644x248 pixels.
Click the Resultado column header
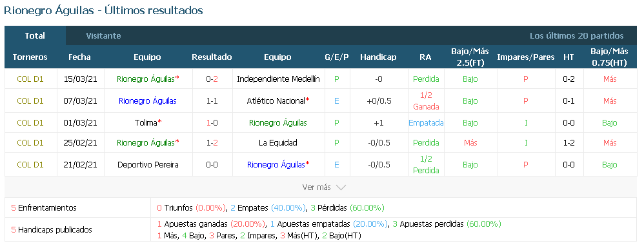click(x=212, y=57)
